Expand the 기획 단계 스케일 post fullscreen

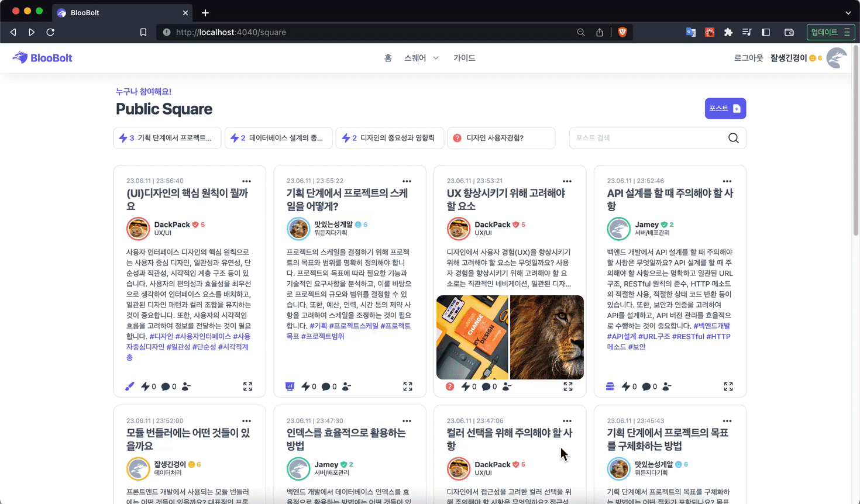click(x=408, y=386)
